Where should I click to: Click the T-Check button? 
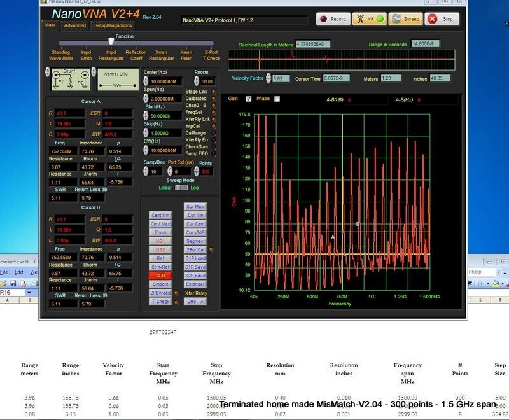(x=160, y=302)
